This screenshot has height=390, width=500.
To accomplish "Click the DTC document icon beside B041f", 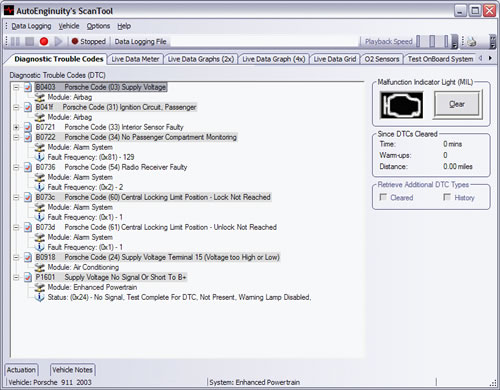I will 28,107.
